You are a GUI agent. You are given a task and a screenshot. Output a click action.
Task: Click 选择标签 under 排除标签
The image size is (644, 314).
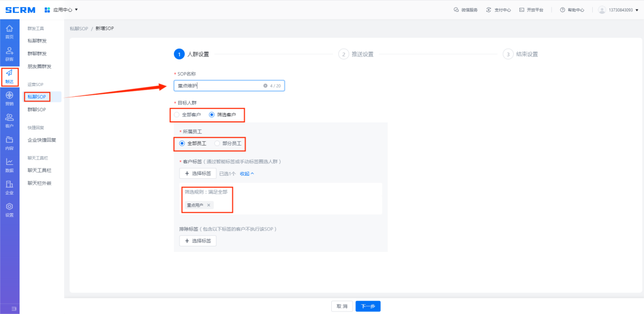pos(197,241)
